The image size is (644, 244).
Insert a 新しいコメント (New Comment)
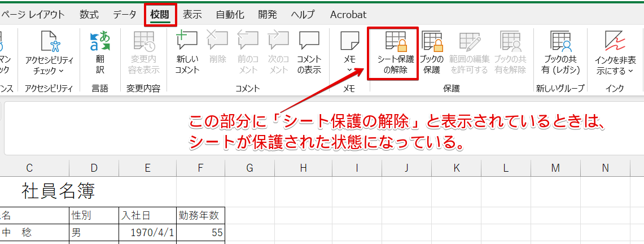pyautogui.click(x=187, y=53)
